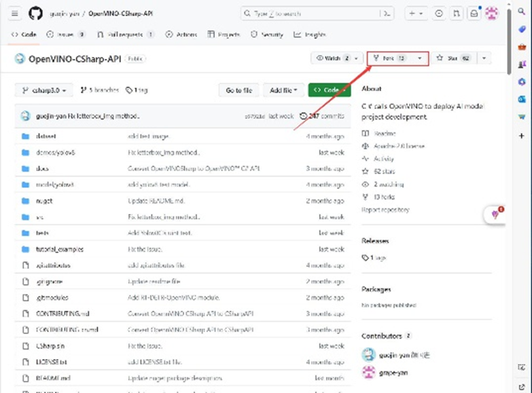
Task: Open the demos/yolov8 folder
Action: (x=55, y=152)
